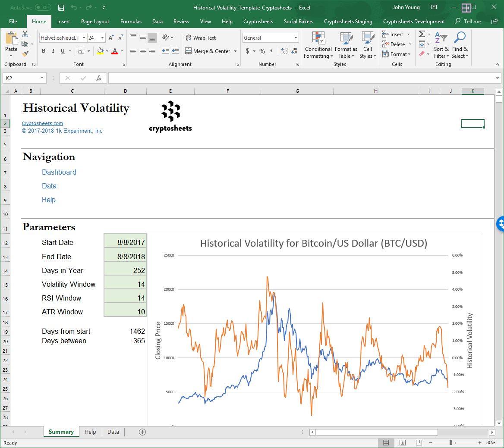Screen dimensions: 504x448
Task: Switch to Page Layout view in status bar
Action: pos(403,442)
